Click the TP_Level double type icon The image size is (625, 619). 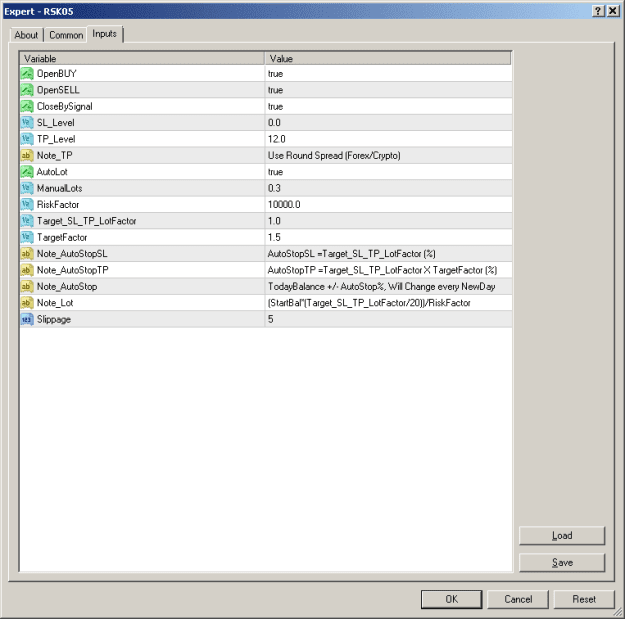(x=27, y=139)
